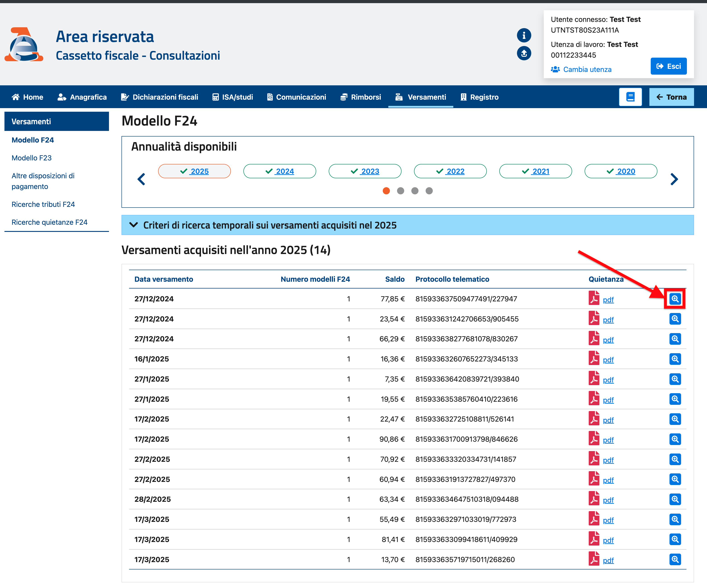Select year 2024 pill
Viewport: 707px width, 588px height.
coord(280,171)
